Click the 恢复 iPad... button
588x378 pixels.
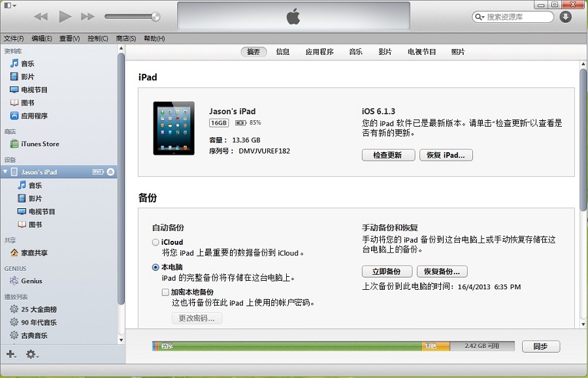tap(446, 155)
